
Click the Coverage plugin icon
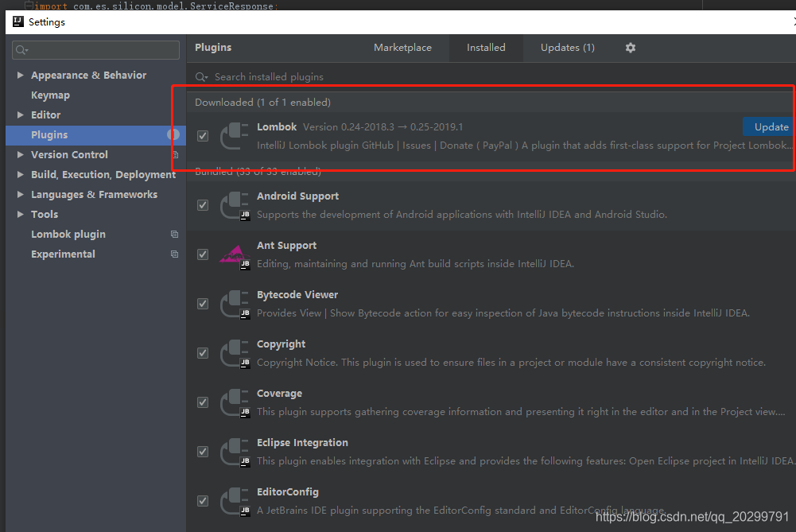tap(234, 402)
